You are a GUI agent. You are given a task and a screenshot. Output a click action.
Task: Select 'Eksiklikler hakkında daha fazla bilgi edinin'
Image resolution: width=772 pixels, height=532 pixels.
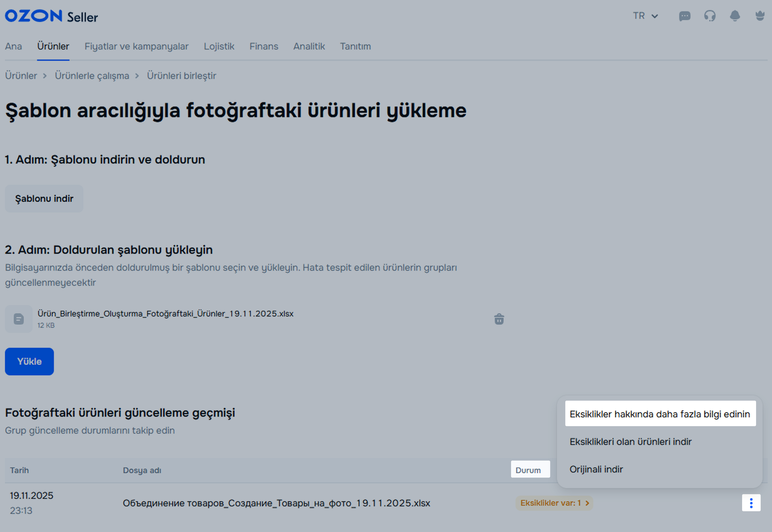[660, 414]
